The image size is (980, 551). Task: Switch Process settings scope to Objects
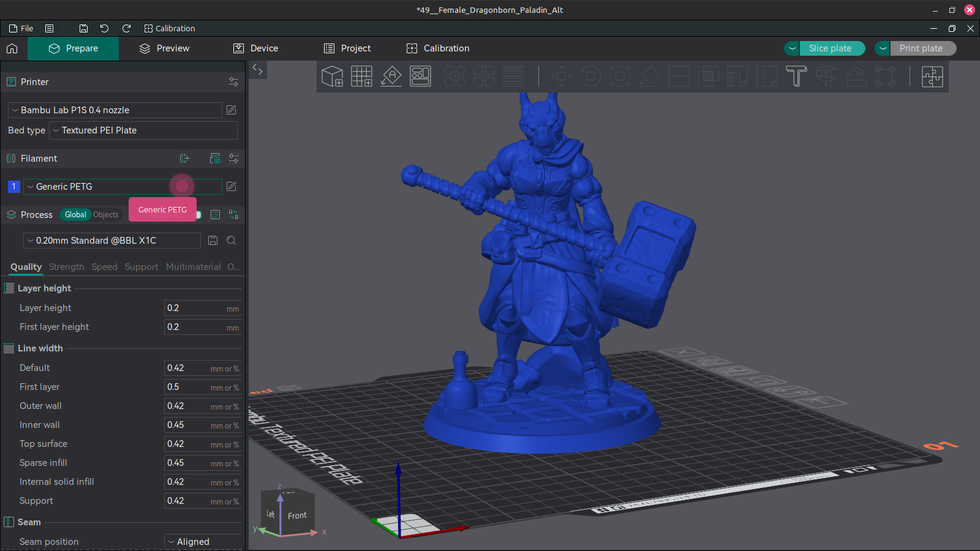coord(105,215)
